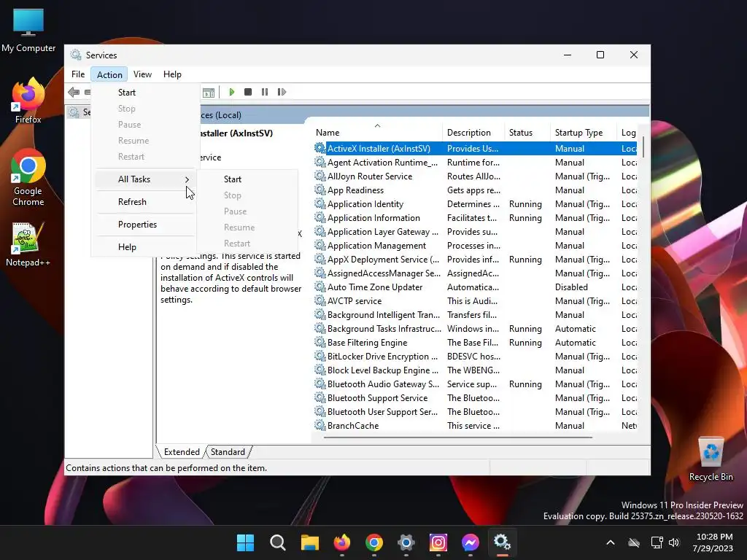Select the Bluetooth Support Service row
This screenshot has width=747, height=560.
[x=475, y=397]
